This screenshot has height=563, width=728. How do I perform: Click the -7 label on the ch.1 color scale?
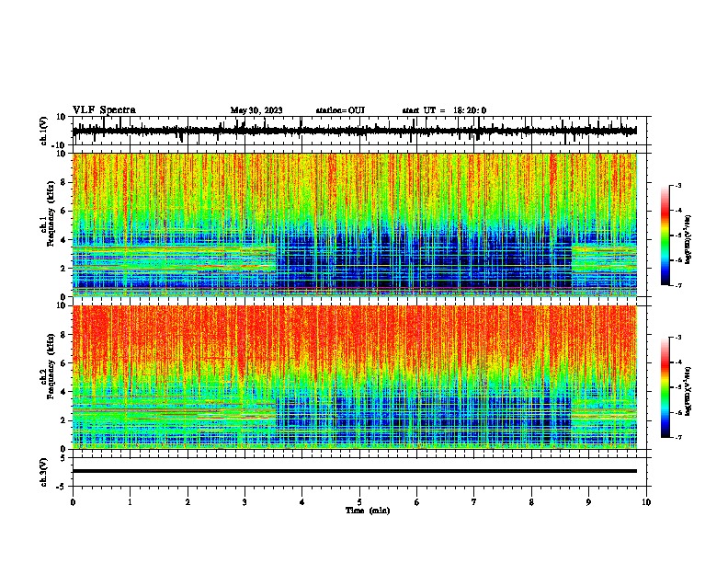(x=678, y=285)
